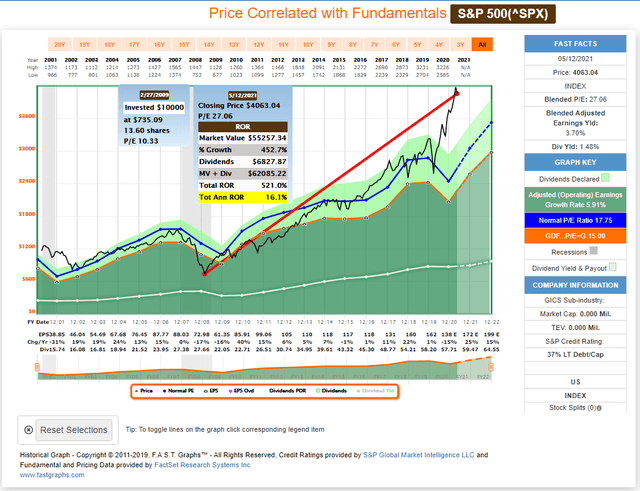The image size is (640, 491).
Task: Select the 10Y time range tab
Action: [308, 45]
